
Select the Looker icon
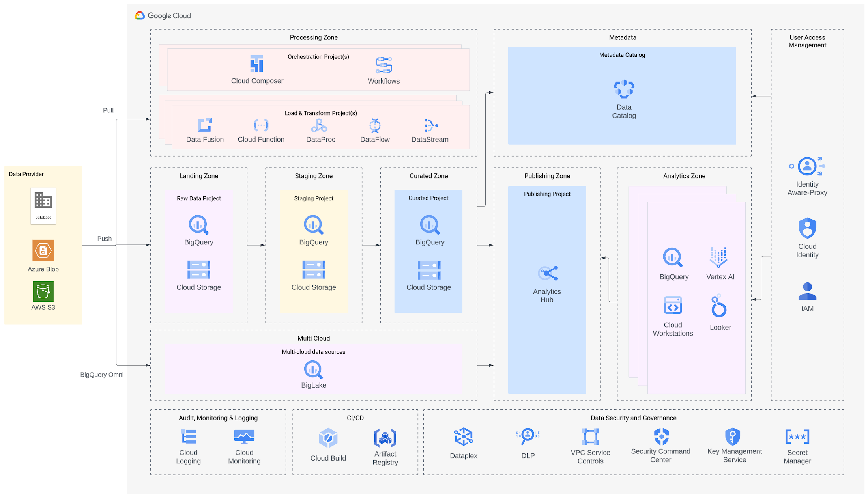(x=718, y=306)
